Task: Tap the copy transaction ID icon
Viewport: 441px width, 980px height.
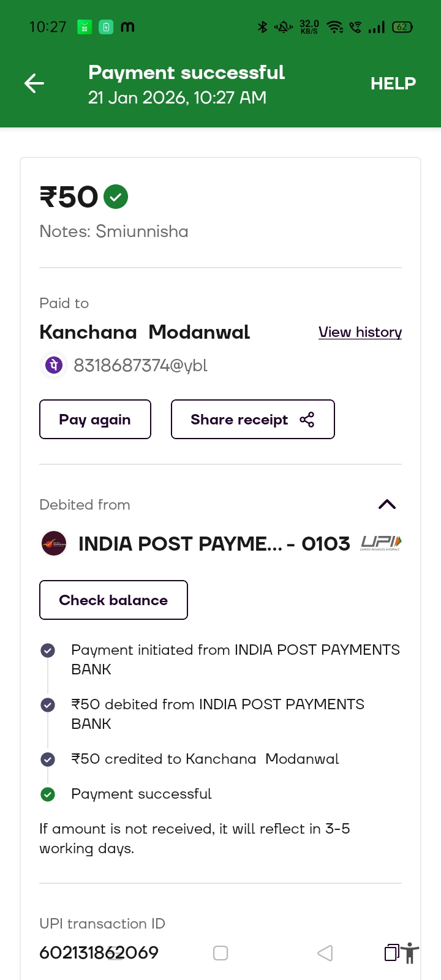Action: click(391, 952)
